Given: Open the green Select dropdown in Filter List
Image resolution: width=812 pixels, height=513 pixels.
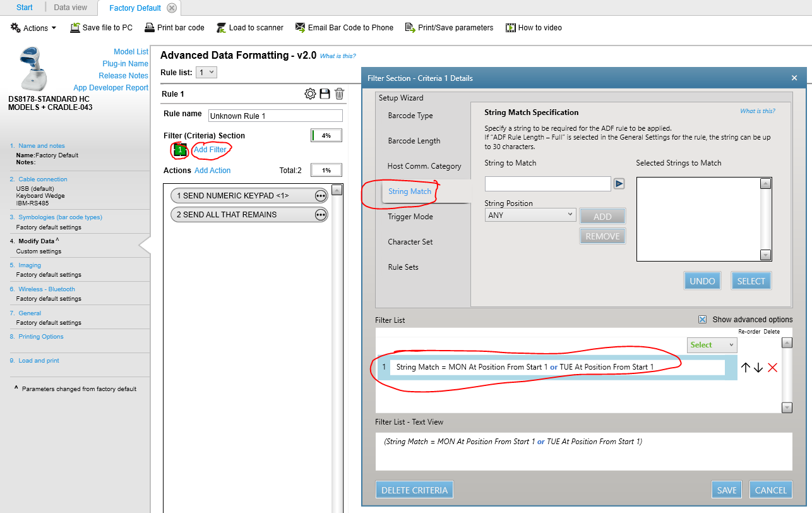Looking at the screenshot, I should tap(712, 345).
